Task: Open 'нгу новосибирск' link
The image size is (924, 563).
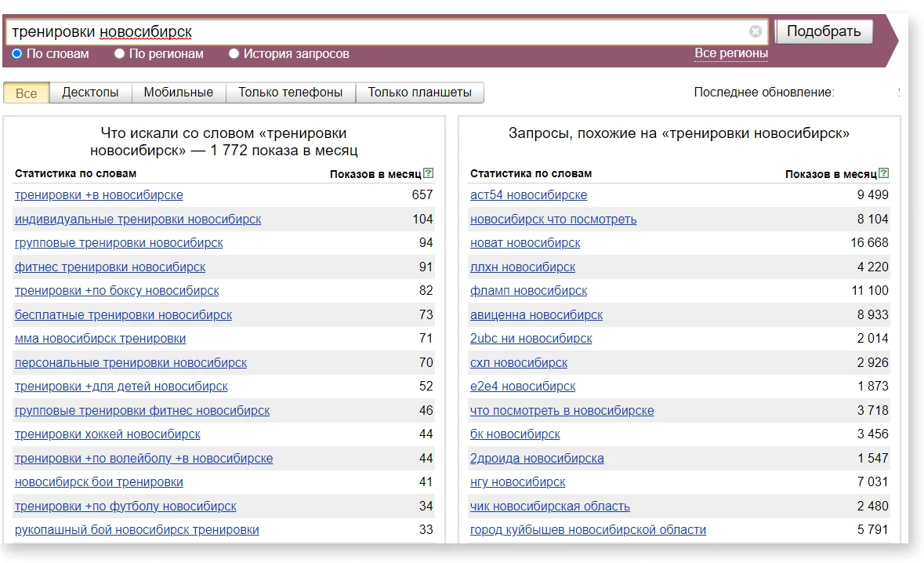Action: (x=517, y=482)
